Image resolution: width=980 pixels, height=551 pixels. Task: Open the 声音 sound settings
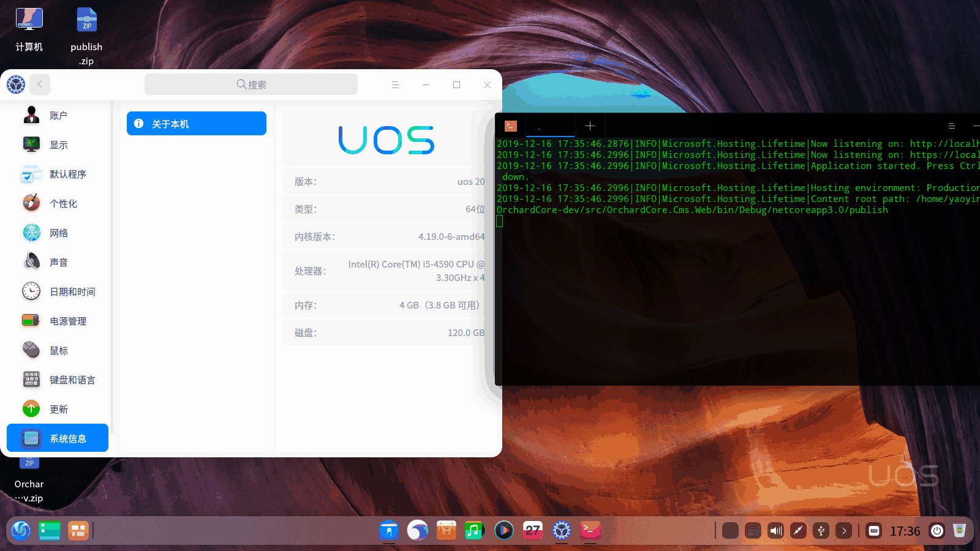click(58, 262)
